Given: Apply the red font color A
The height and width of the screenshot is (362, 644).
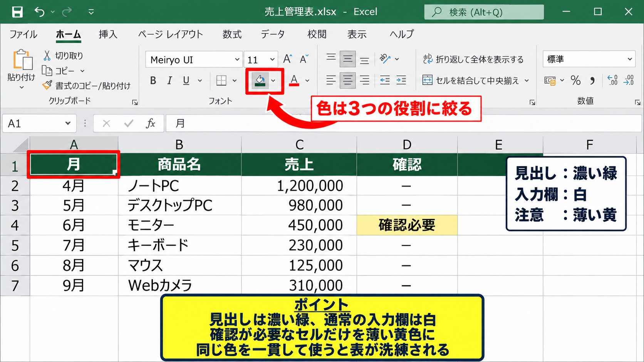Looking at the screenshot, I should [x=294, y=80].
